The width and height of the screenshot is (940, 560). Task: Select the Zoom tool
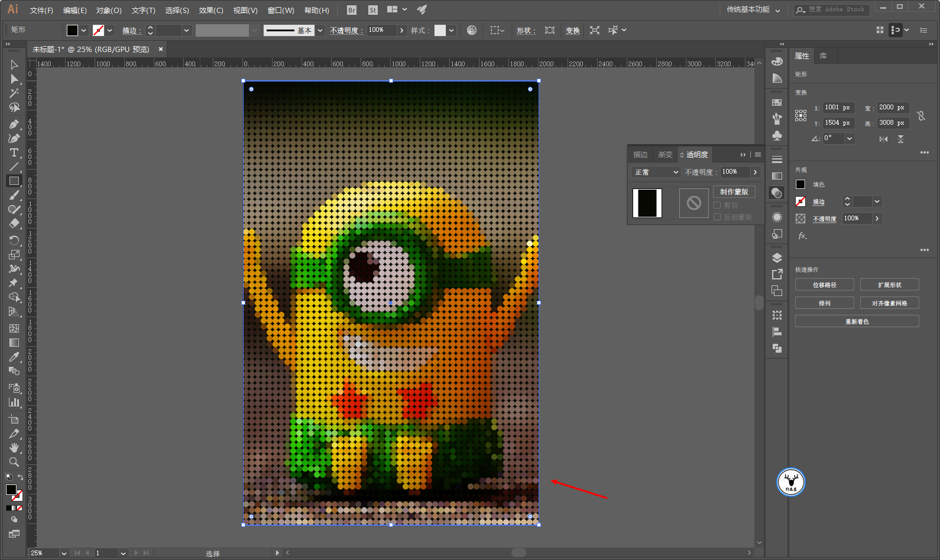tap(14, 462)
